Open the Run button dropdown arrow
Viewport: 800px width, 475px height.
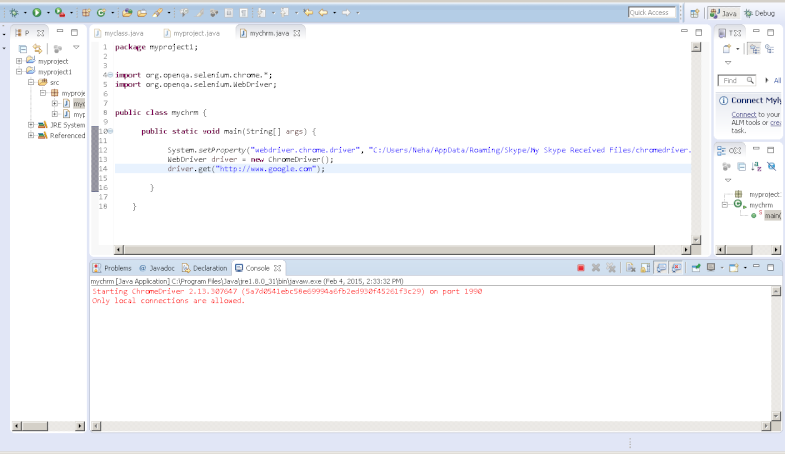(48, 12)
